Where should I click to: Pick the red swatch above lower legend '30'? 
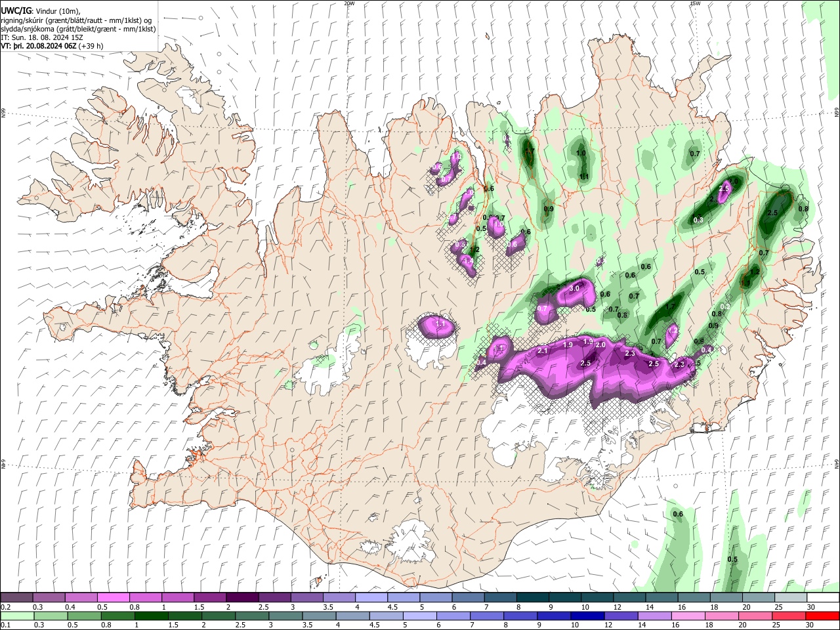point(822,615)
